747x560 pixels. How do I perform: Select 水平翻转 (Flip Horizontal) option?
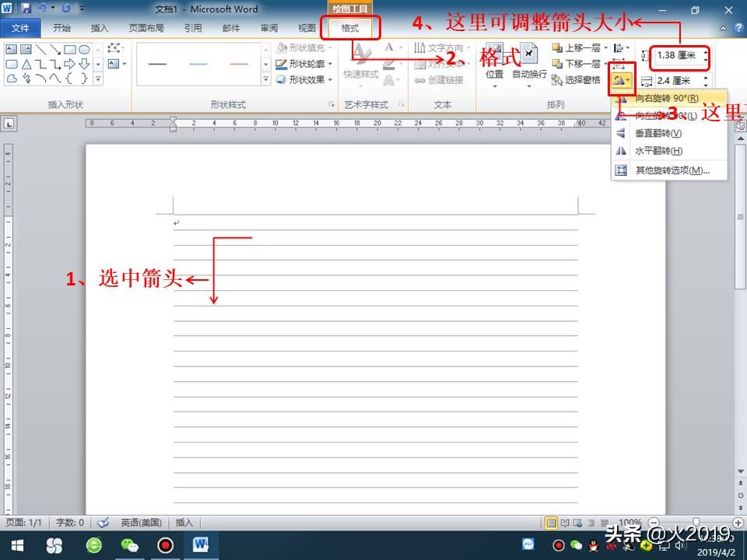point(658,151)
